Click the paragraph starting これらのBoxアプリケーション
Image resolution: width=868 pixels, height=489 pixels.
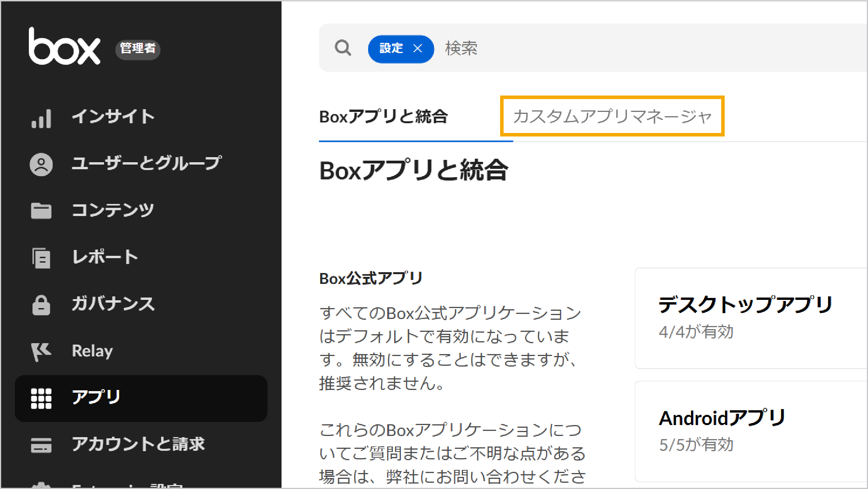coord(452,454)
